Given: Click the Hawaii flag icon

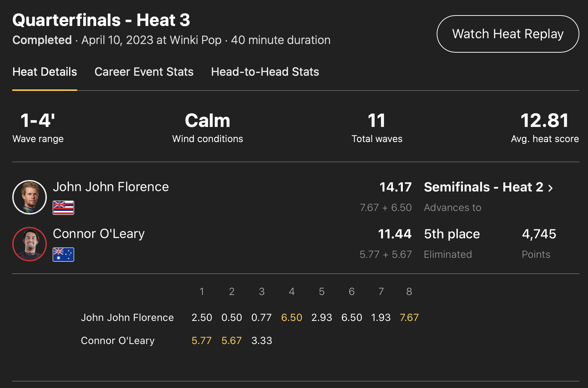Looking at the screenshot, I should (x=63, y=208).
